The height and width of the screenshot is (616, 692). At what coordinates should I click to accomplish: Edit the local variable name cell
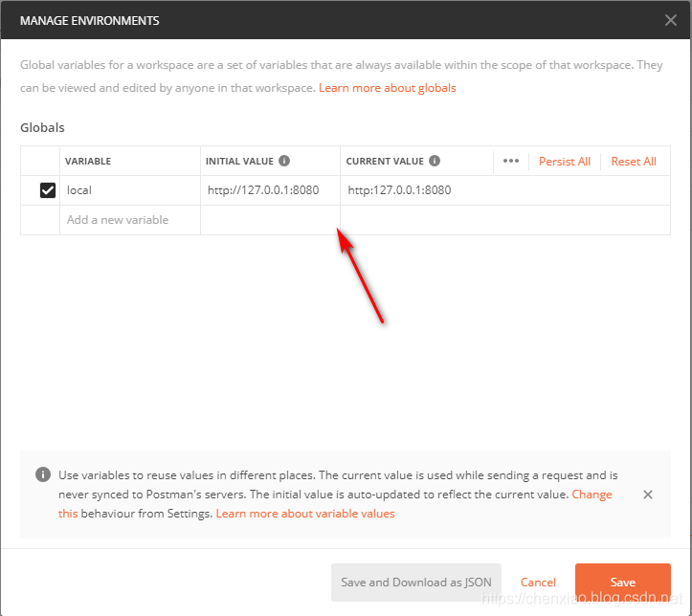pyautogui.click(x=130, y=190)
